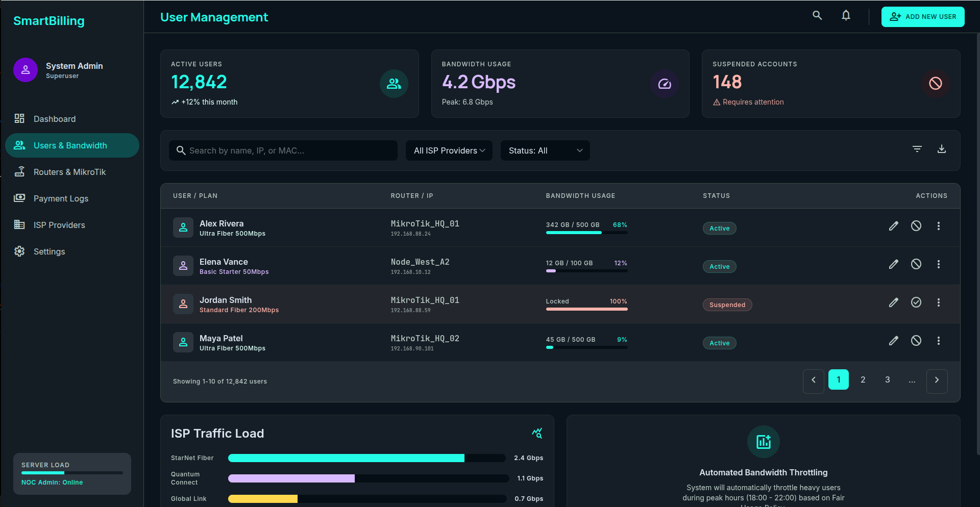Open more options for Jordan Smith
Image resolution: width=980 pixels, height=507 pixels.
[938, 302]
